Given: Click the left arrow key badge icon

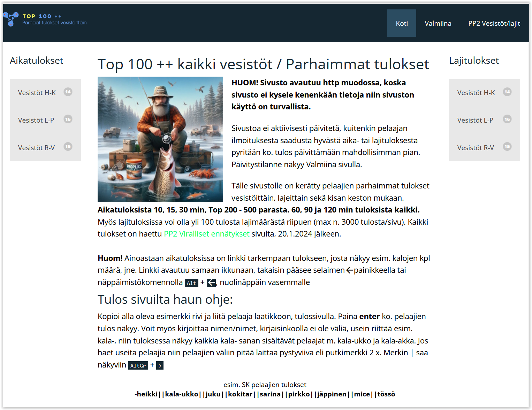Looking at the screenshot, I should [x=211, y=283].
